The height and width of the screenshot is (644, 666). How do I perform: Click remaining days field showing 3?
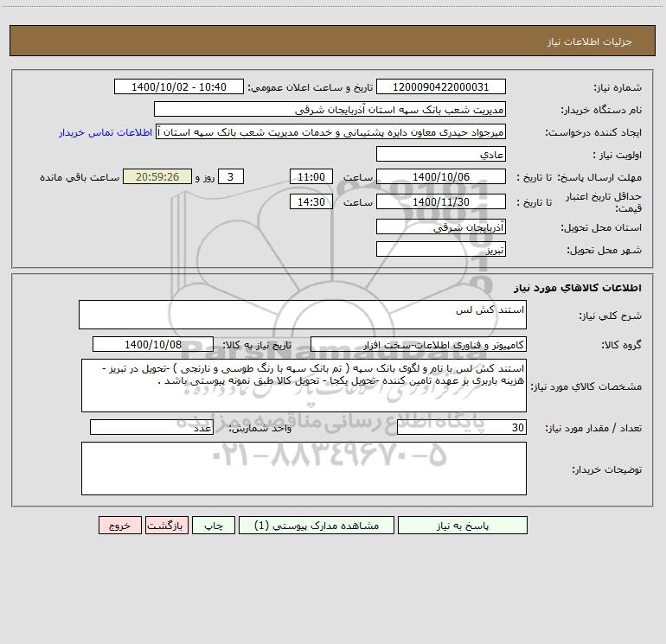[231, 176]
